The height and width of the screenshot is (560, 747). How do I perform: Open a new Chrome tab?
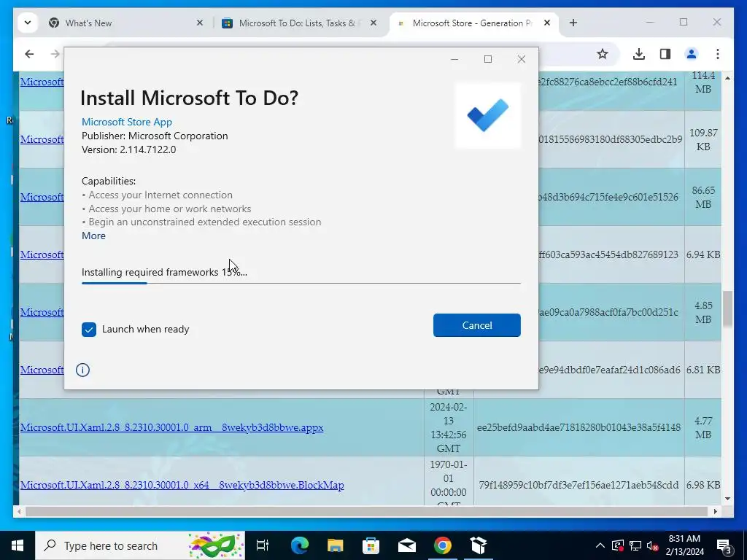(x=573, y=23)
